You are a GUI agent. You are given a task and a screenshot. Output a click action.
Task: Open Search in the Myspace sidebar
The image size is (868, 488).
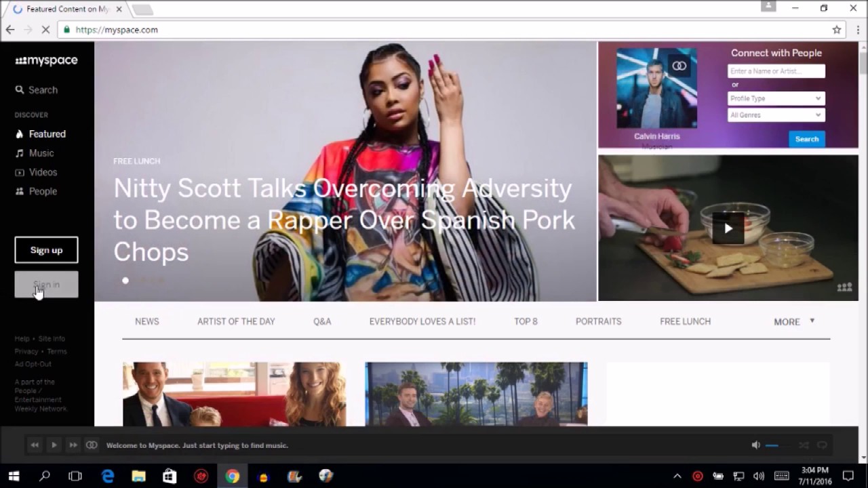[37, 90]
